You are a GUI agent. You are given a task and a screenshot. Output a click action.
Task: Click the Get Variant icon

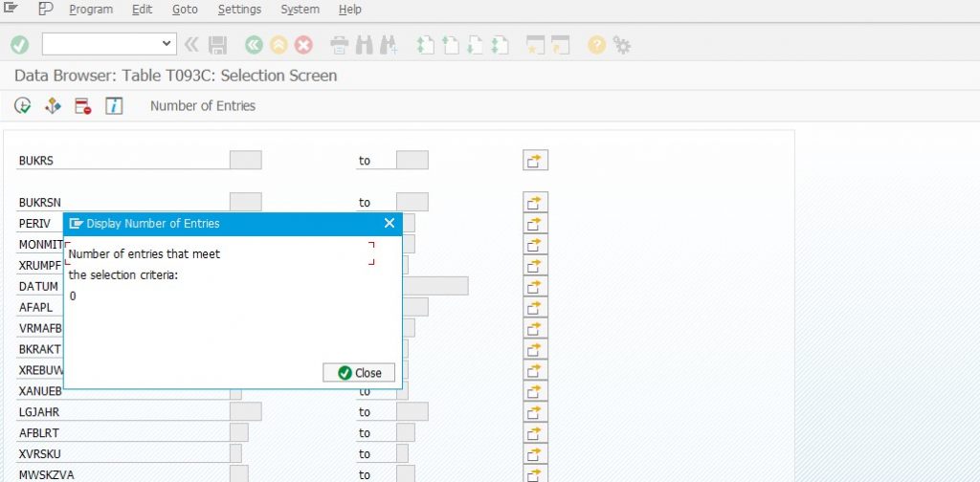point(54,105)
